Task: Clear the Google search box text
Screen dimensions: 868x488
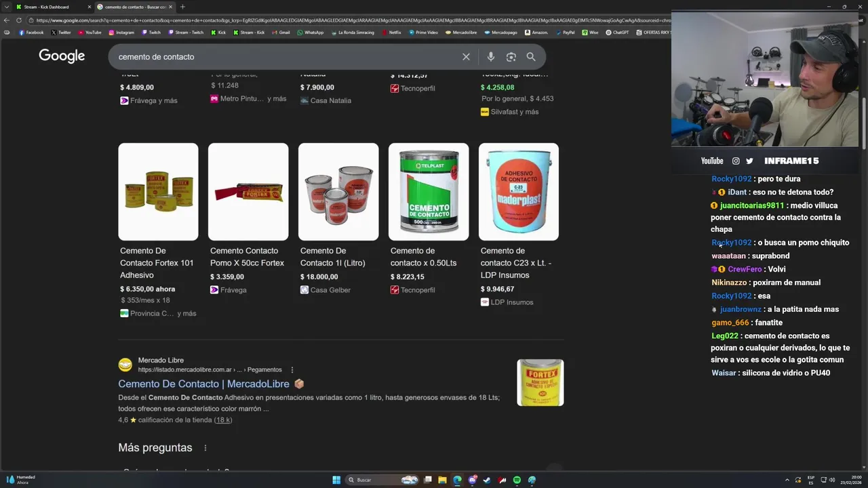Action: [x=466, y=57]
